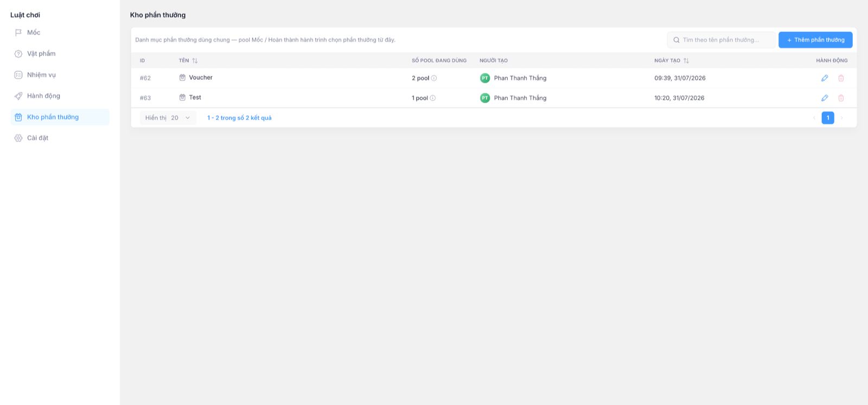Open the Vật phẩm section in sidebar
This screenshot has width=868, height=405.
pos(60,54)
